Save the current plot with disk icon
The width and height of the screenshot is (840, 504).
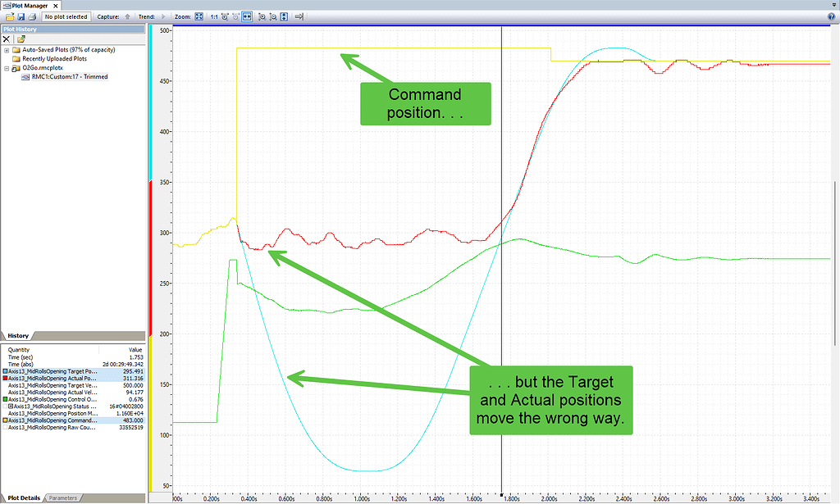coord(21,16)
